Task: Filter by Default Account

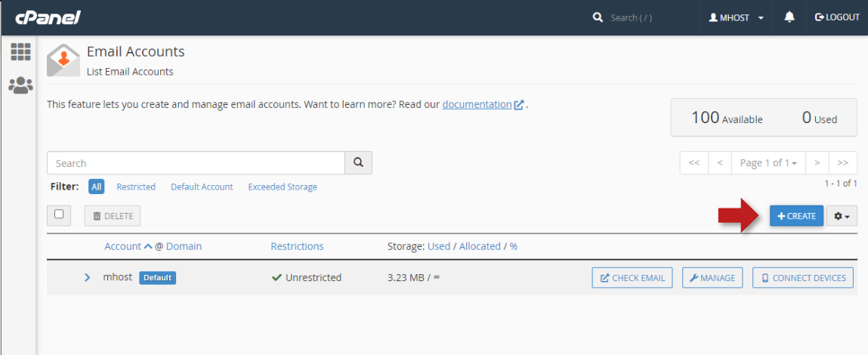Action: click(202, 187)
